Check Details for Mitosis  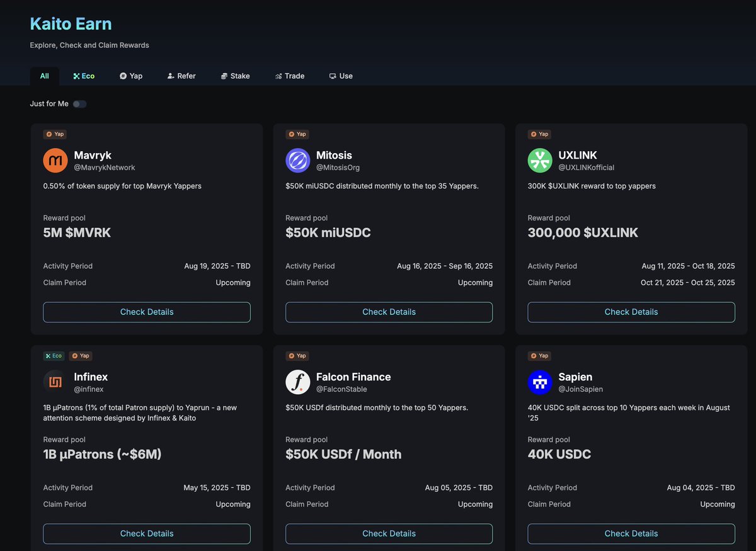tap(389, 312)
